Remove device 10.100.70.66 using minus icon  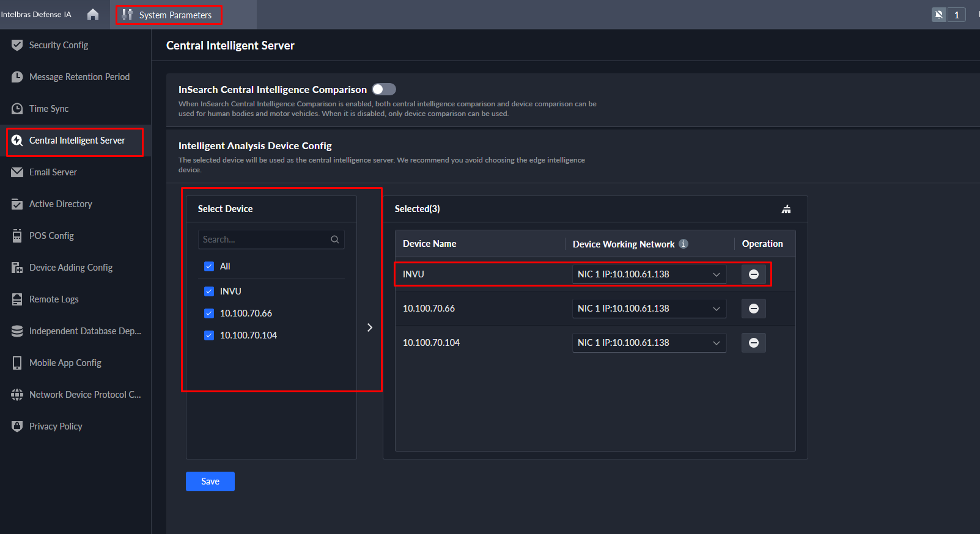click(x=753, y=309)
